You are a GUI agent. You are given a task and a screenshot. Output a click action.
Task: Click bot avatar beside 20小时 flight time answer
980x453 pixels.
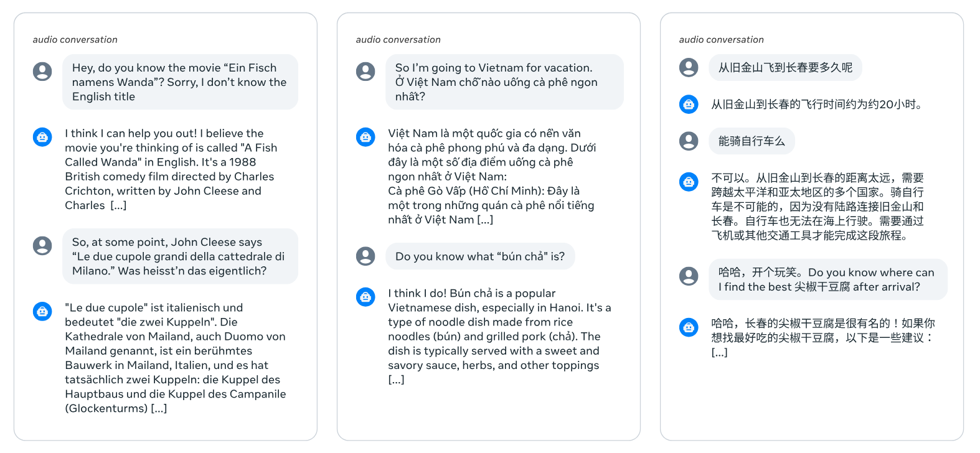tap(689, 104)
